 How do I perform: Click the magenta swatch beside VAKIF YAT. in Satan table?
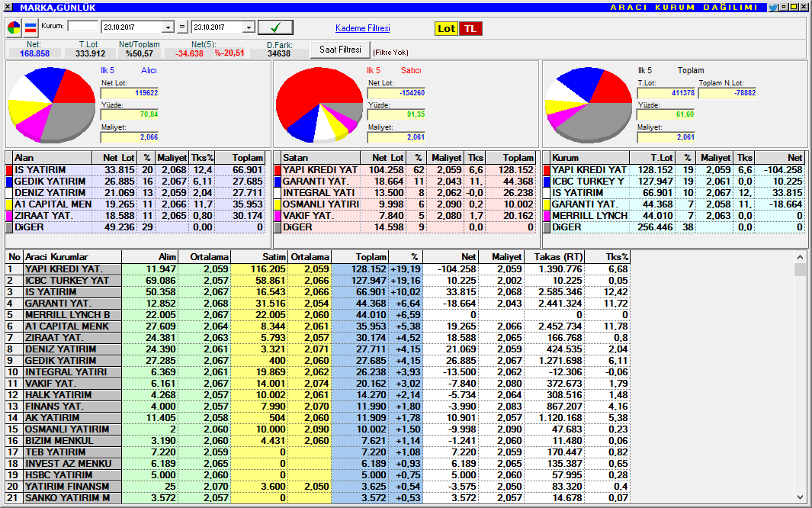click(x=277, y=215)
